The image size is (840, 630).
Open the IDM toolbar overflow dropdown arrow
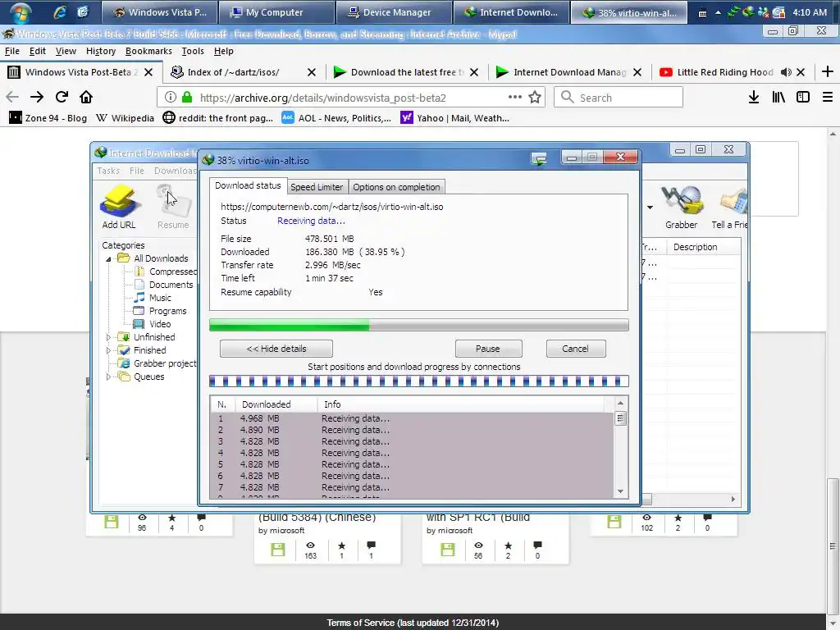[x=650, y=208]
